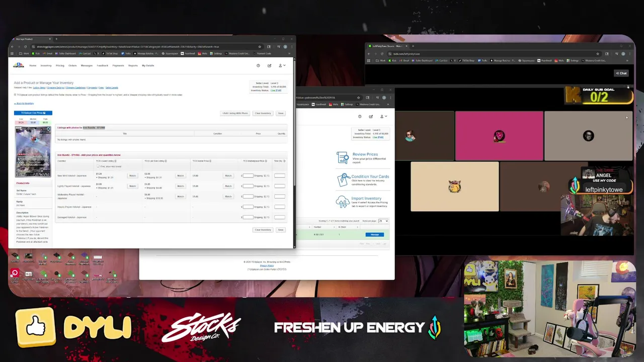Screen dimensions: 644x362
Task: Open a new tab in the front TCGplayer browser window
Action: 56,39
